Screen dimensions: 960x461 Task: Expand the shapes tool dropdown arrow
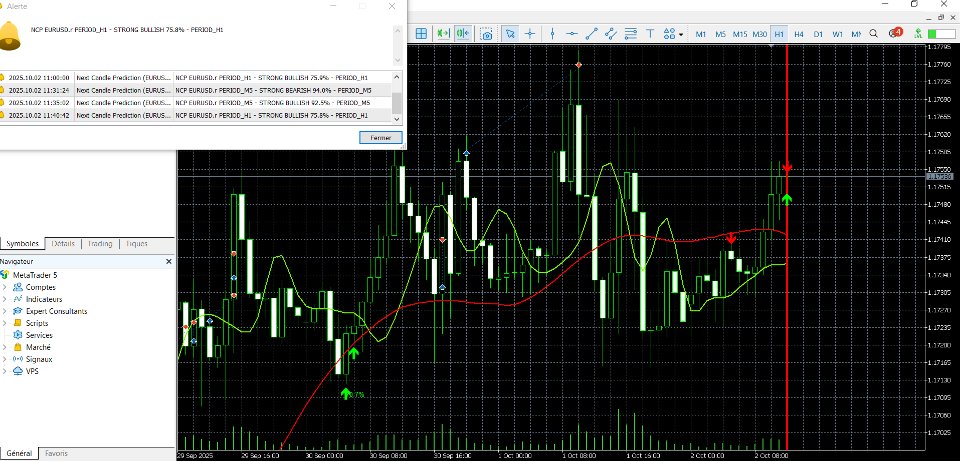coord(681,35)
